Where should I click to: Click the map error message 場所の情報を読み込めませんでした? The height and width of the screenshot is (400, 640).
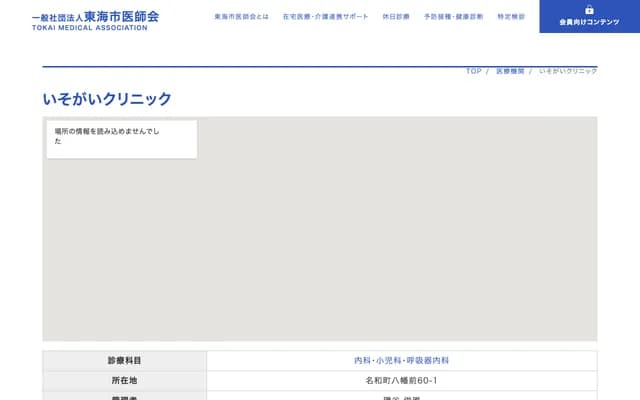107,136
